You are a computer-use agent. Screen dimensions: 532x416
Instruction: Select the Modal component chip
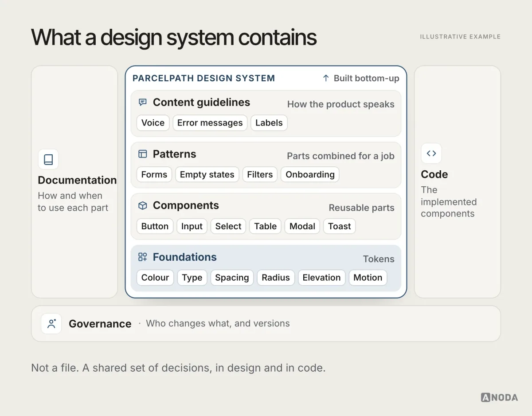coord(302,226)
